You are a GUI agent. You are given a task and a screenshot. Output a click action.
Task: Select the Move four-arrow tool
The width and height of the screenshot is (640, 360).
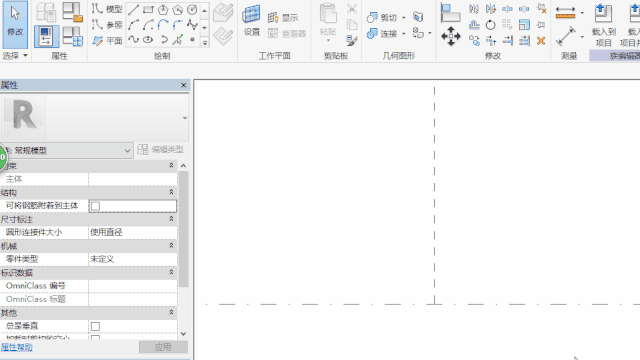(x=451, y=36)
